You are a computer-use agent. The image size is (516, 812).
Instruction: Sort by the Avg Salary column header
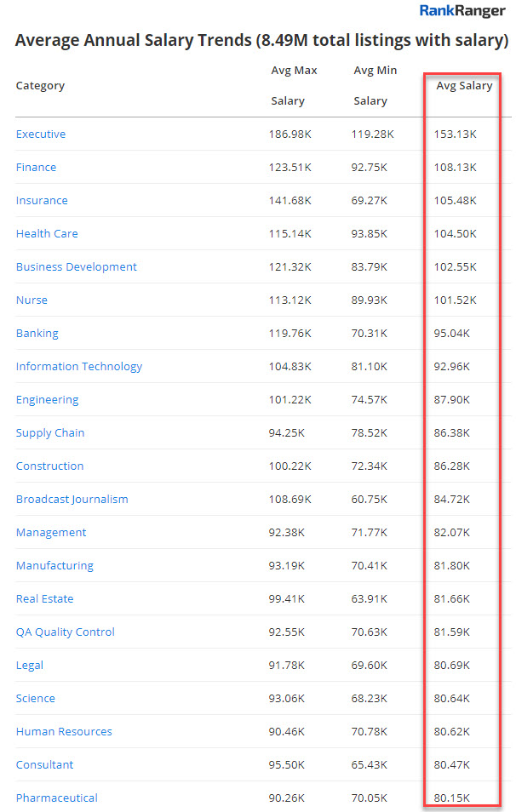click(464, 86)
